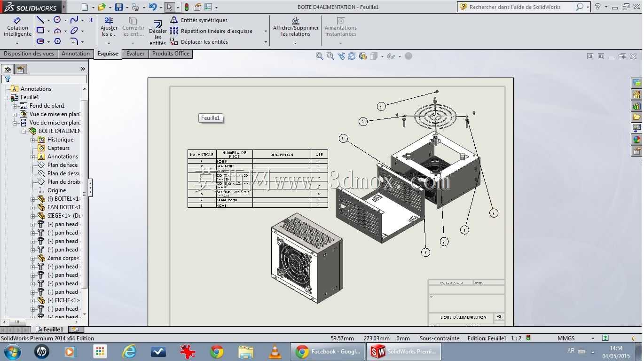Collapse the Feuille1 tree node
644x361 pixels.
point(6,97)
